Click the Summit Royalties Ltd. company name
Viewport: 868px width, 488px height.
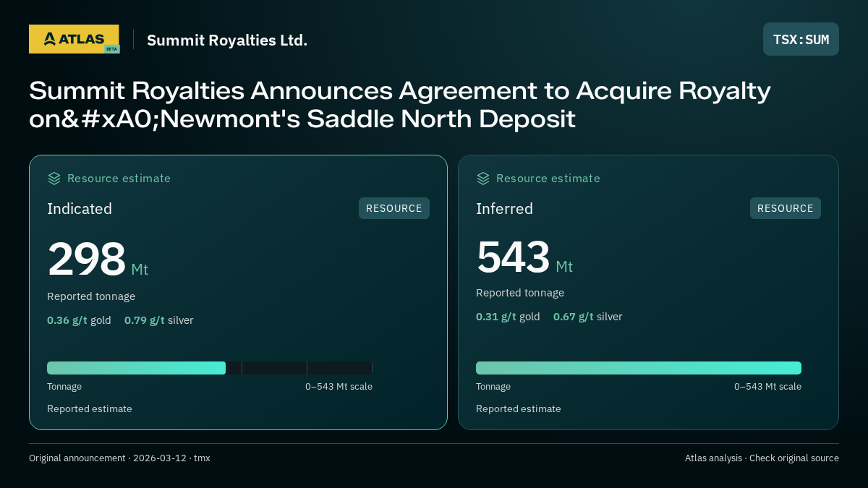click(227, 40)
